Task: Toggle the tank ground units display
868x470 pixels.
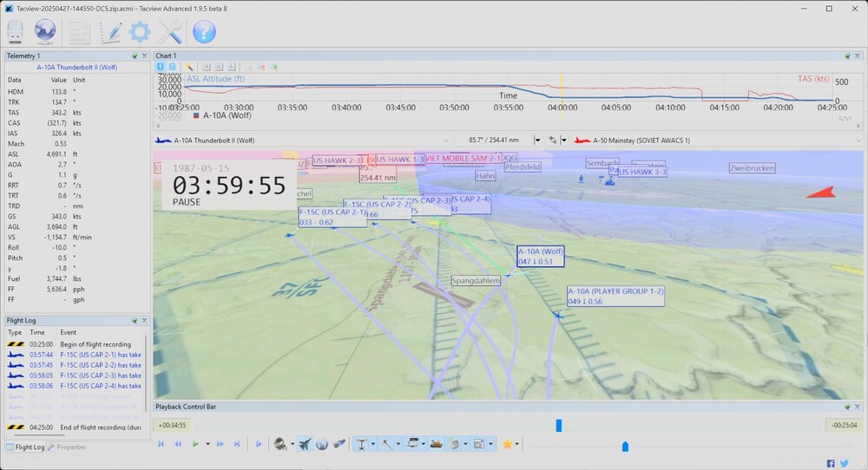Action: tap(437, 444)
